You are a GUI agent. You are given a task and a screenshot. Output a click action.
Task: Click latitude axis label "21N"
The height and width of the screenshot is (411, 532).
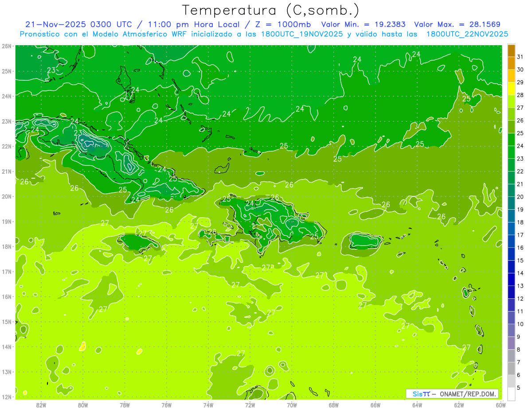click(x=7, y=171)
